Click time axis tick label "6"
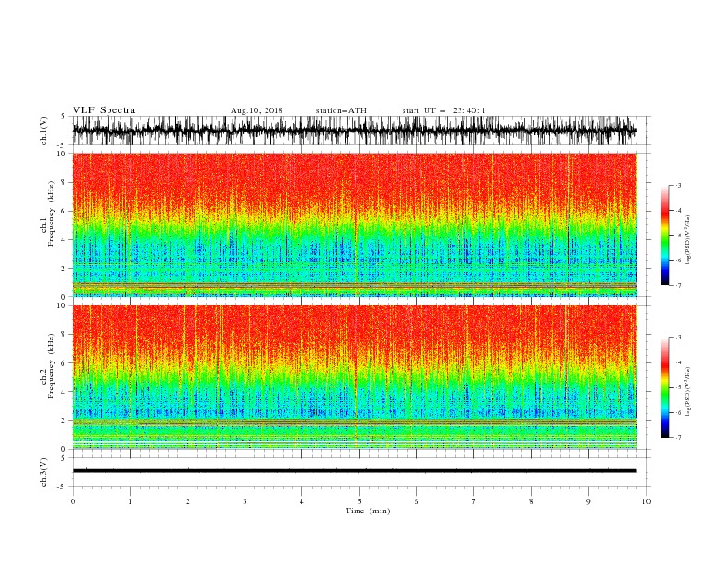The image size is (728, 563). [416, 501]
